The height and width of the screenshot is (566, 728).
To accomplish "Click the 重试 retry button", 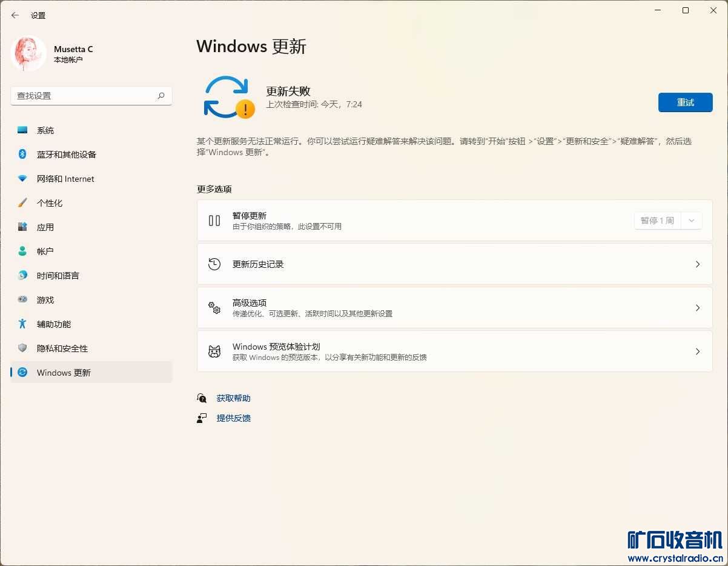I will pyautogui.click(x=685, y=102).
